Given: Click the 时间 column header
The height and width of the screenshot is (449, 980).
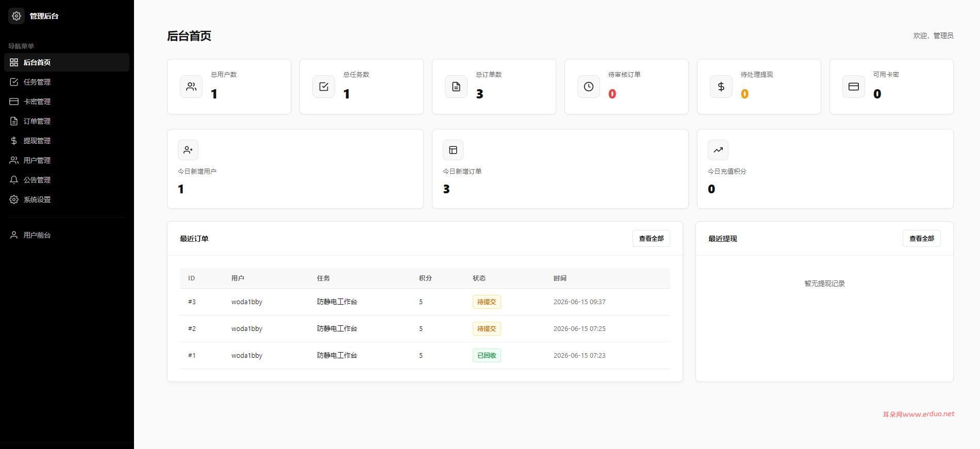Looking at the screenshot, I should [560, 278].
